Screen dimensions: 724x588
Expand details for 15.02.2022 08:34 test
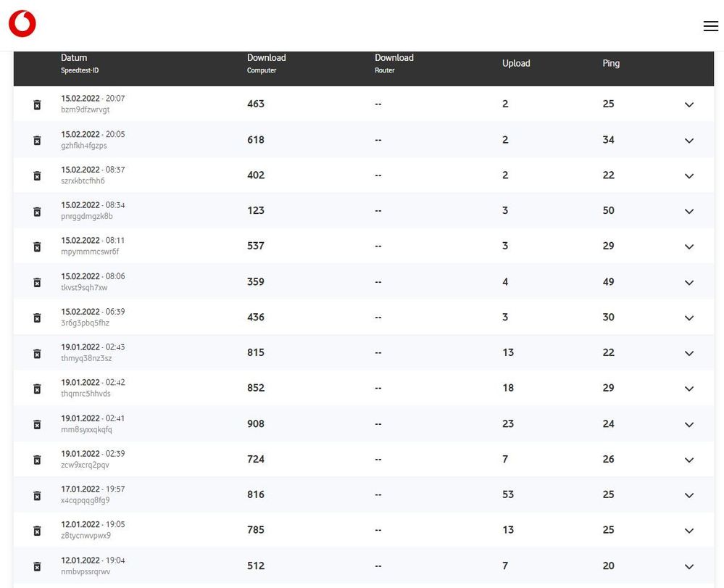tap(689, 212)
